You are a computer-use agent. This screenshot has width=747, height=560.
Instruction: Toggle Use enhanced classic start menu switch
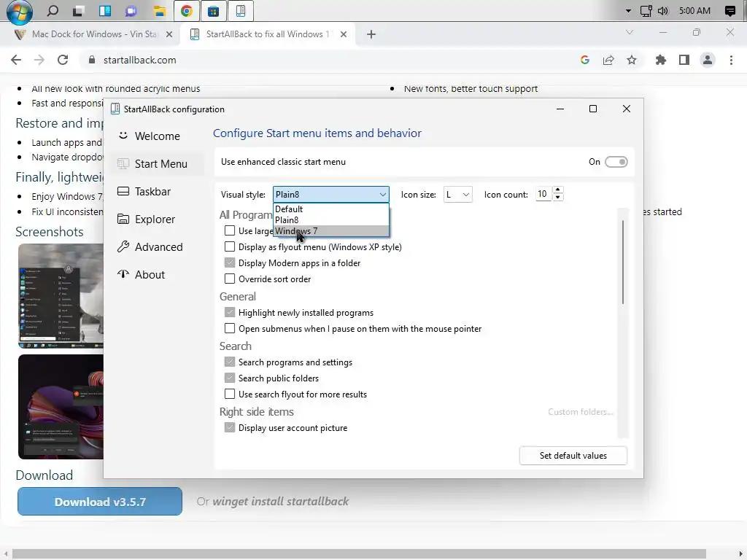(x=616, y=162)
